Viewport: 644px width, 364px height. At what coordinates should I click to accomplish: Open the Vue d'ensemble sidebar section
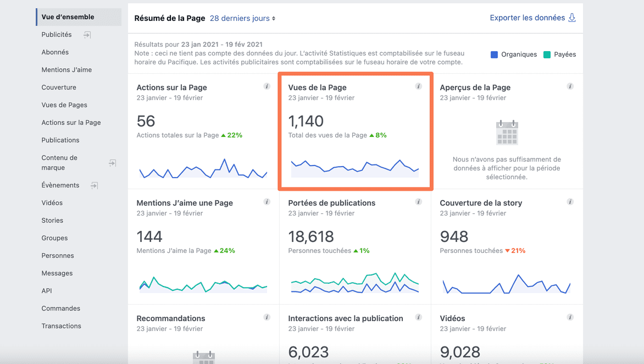click(79, 17)
